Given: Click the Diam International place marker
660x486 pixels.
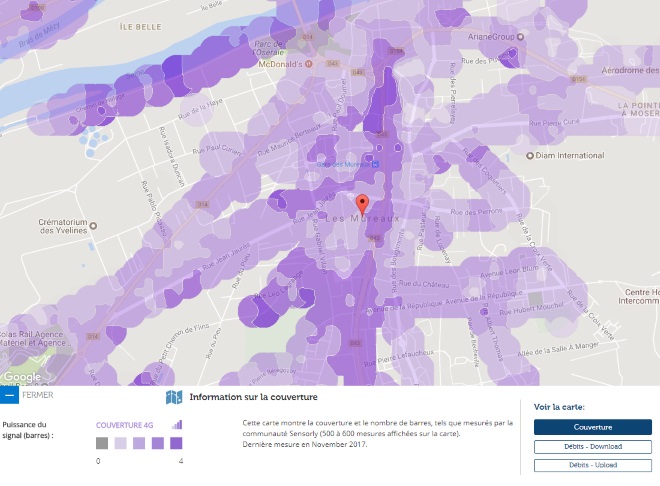Looking at the screenshot, I should click(530, 156).
